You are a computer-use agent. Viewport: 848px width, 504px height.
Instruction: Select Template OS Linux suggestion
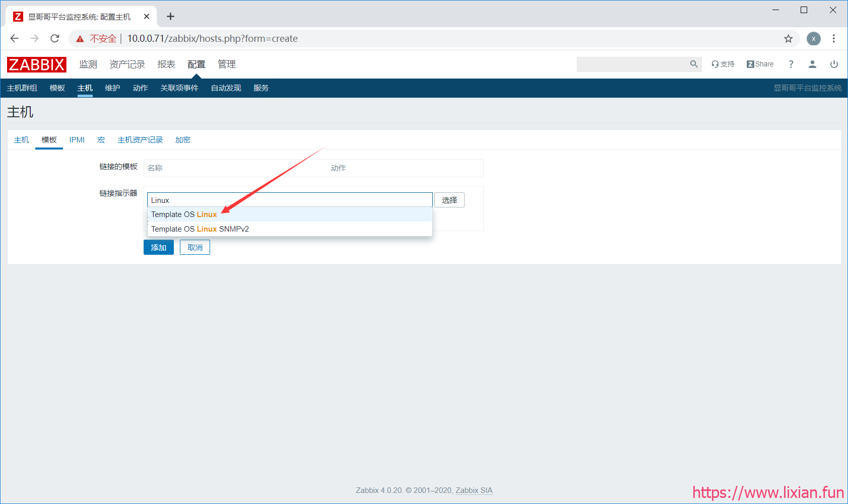tap(290, 214)
